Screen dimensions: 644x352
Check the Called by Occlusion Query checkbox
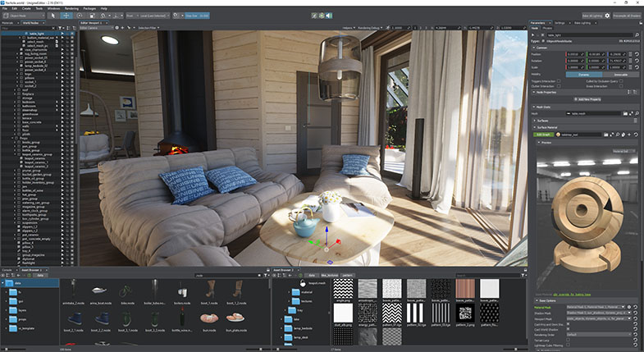620,81
